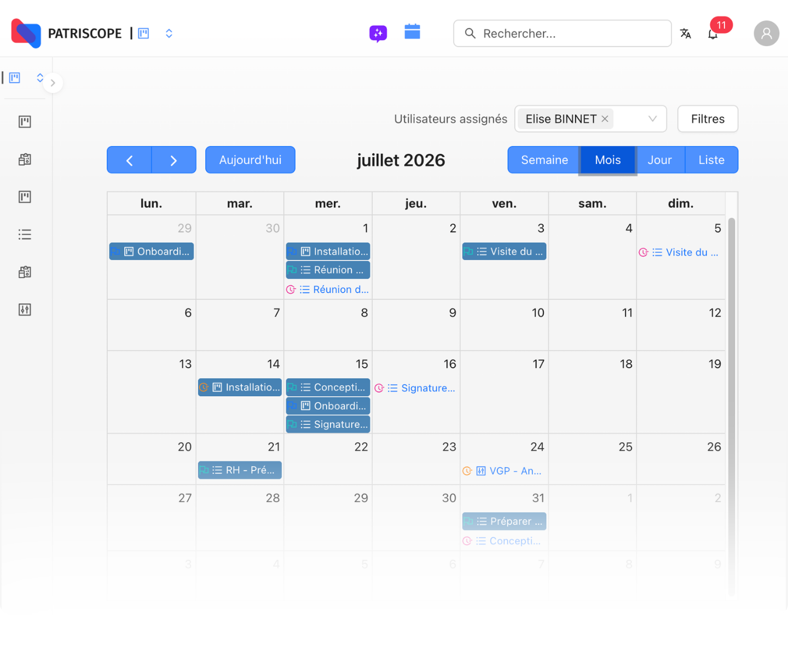The width and height of the screenshot is (788, 672).
Task: Open the Visite du event on Sunday July 5
Action: pos(680,252)
